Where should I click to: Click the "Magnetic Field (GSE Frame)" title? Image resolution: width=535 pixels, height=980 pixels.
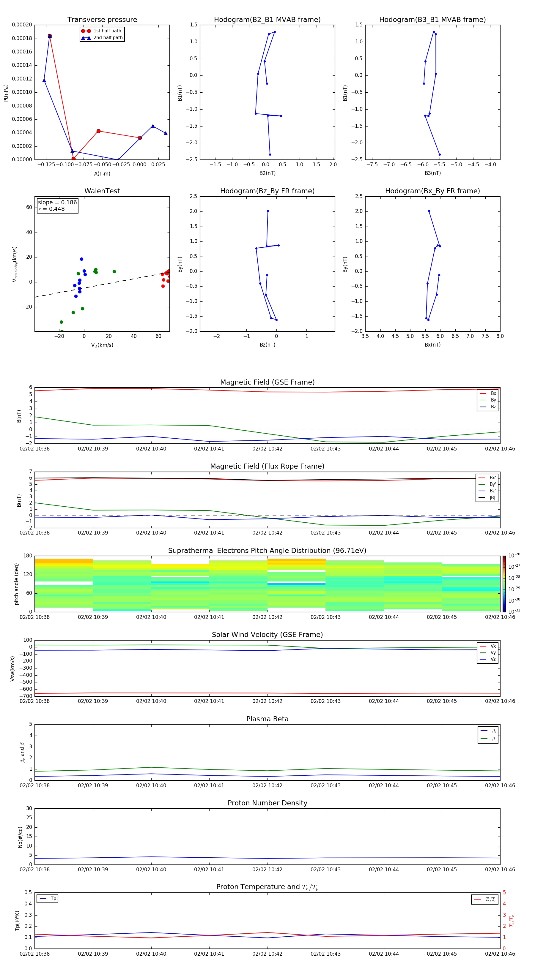tap(267, 382)
